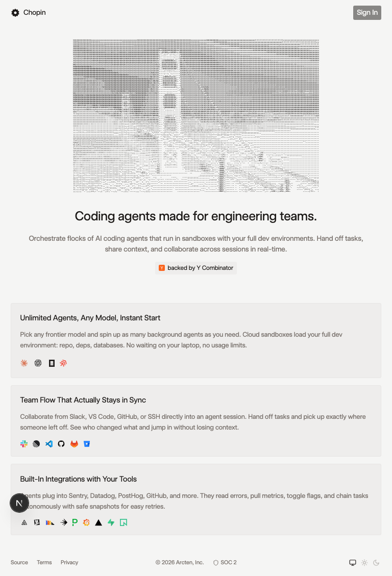Viewport: 392px width, 576px height.
Task: Click the Sign In button
Action: pyautogui.click(x=367, y=12)
